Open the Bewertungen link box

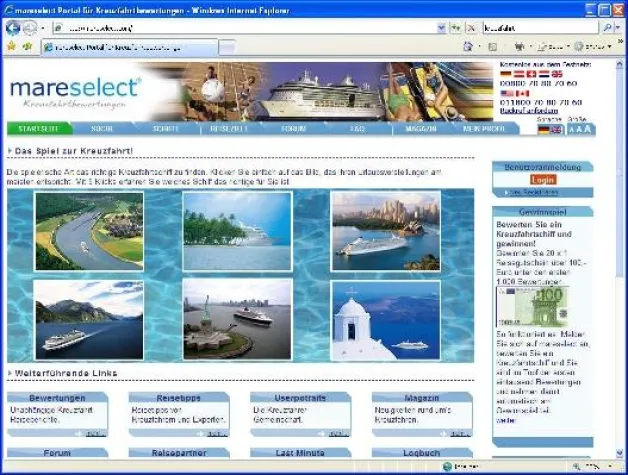tap(57, 398)
